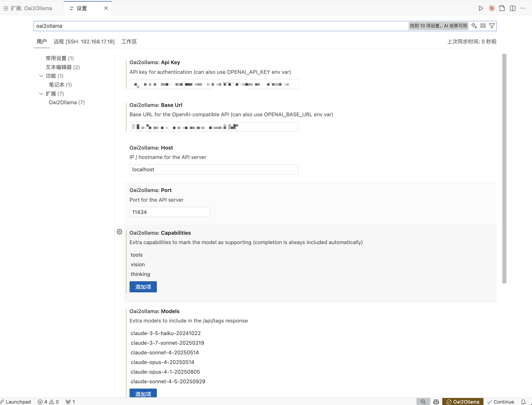The height and width of the screenshot is (405, 532).
Task: Collapse the 扩展 tree section
Action: tap(41, 94)
